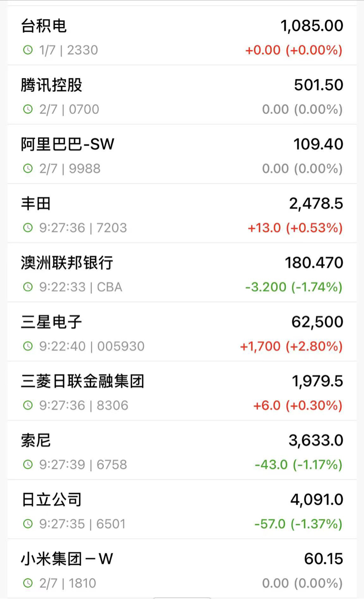
Task: Click the clock icon beside 台积电 timestamp
Action: [28, 50]
